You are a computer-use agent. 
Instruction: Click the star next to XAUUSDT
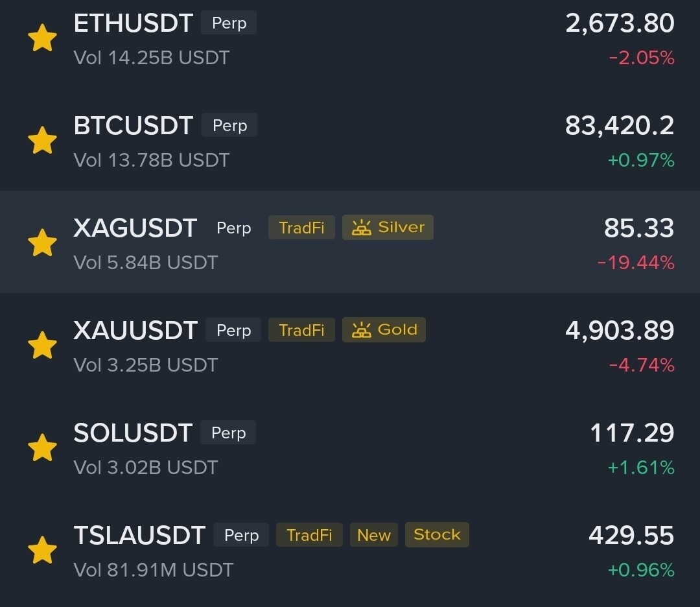pos(42,345)
